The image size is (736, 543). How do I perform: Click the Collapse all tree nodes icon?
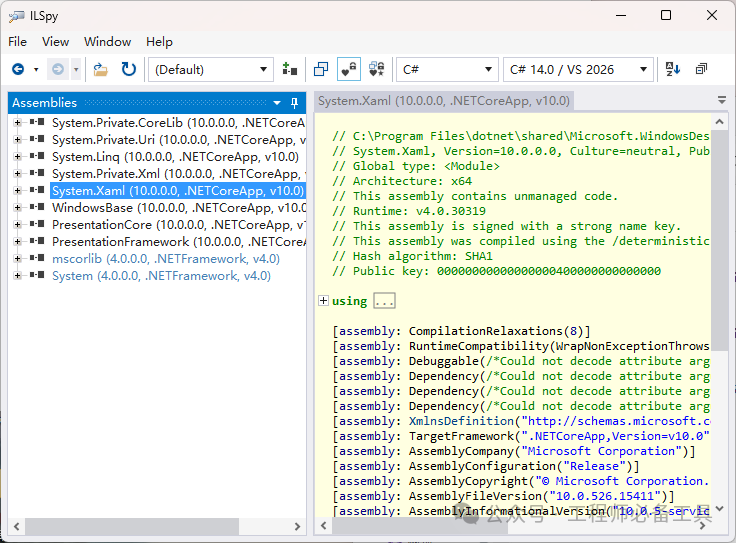point(701,69)
